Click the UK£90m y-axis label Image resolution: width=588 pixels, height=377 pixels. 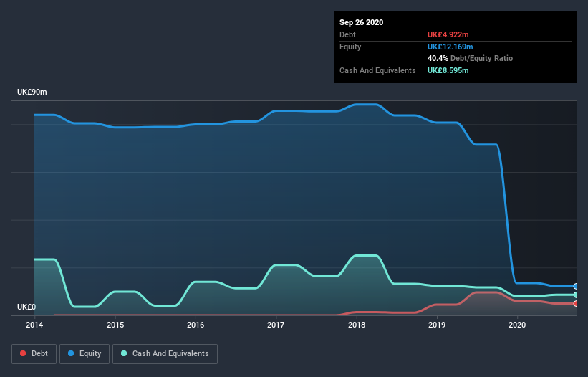coord(32,92)
